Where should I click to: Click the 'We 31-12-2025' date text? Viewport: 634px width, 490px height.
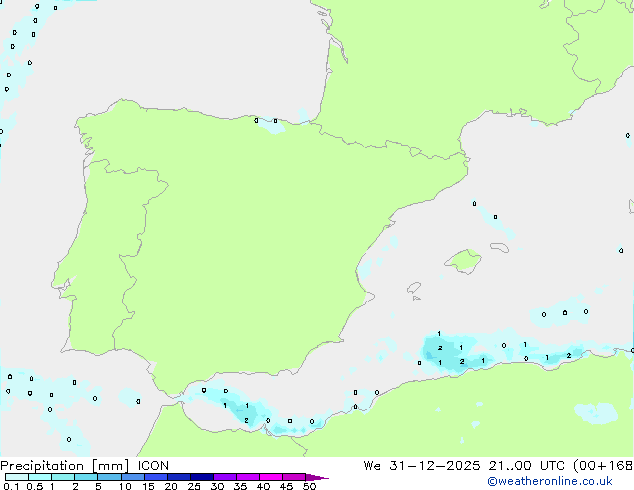pyautogui.click(x=422, y=466)
